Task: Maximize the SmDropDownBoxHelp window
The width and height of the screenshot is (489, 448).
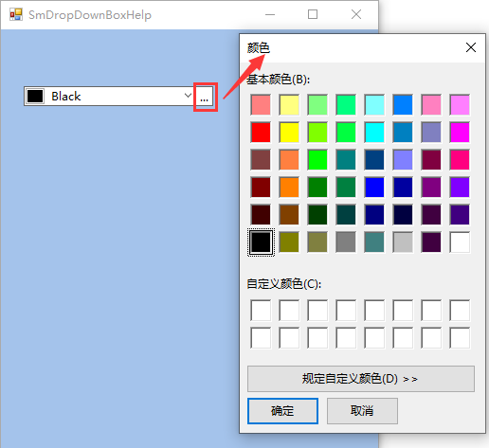Action: coord(313,14)
